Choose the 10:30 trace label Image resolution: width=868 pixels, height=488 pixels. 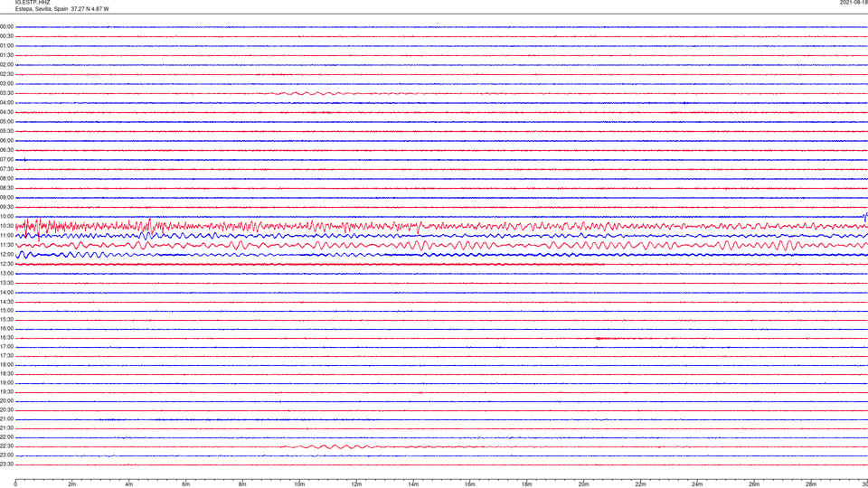point(6,226)
